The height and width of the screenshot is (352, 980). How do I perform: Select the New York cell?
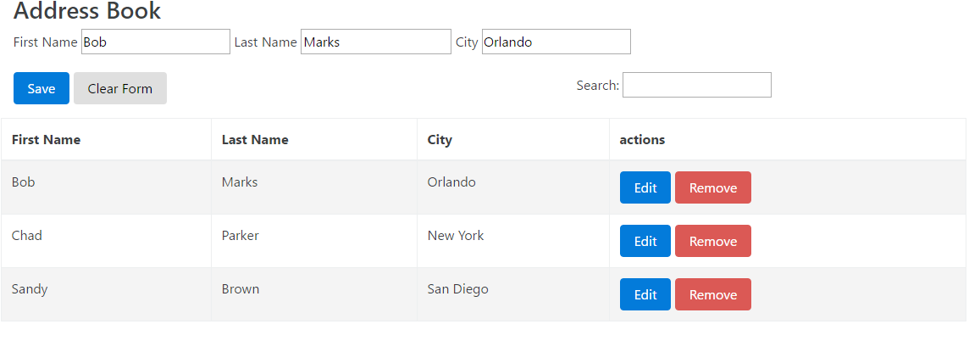[x=513, y=241]
